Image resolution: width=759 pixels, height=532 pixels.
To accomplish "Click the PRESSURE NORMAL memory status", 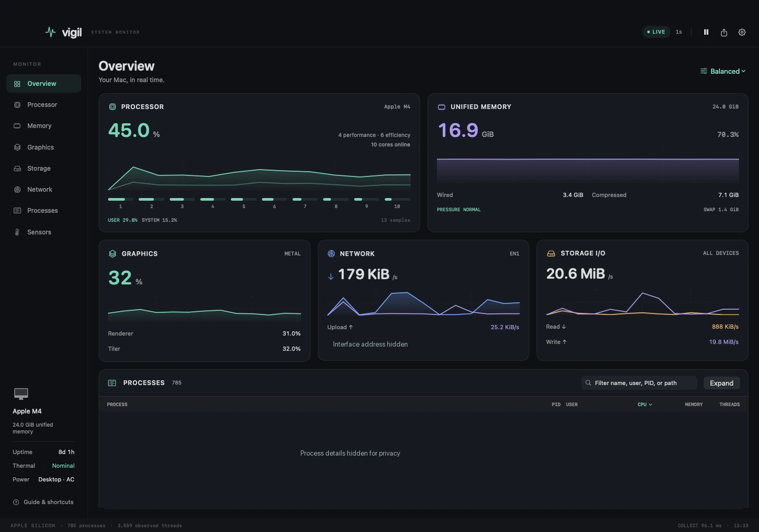I will pos(459,210).
